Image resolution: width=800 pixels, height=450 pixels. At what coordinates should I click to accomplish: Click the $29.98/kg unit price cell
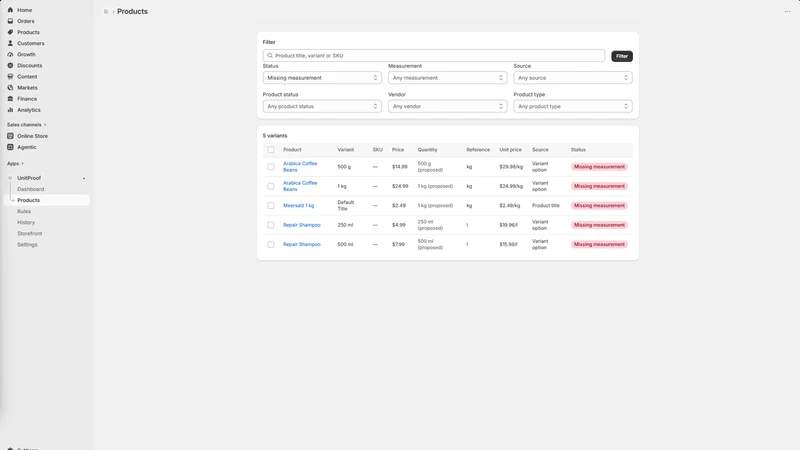(511, 167)
